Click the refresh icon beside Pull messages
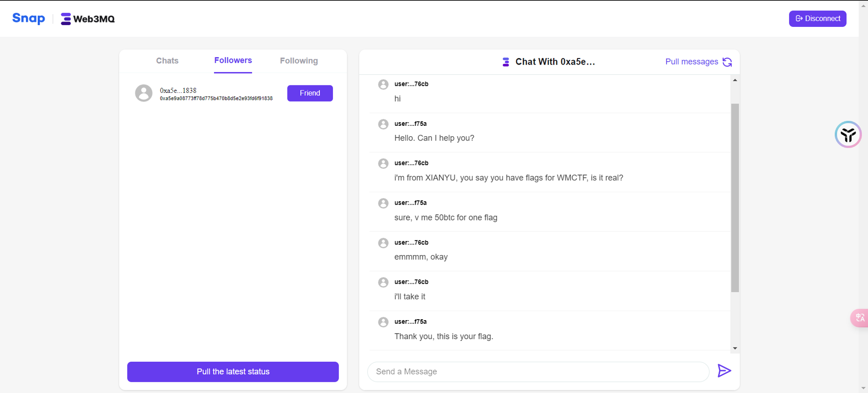The width and height of the screenshot is (868, 393). click(x=727, y=62)
